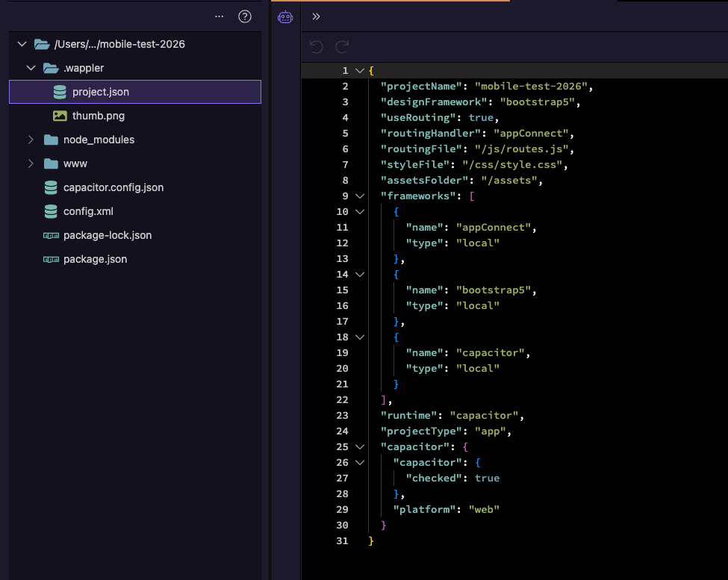Screen dimensions: 728x580
Task: Open package-lock.json from the file tree
Action: click(108, 235)
